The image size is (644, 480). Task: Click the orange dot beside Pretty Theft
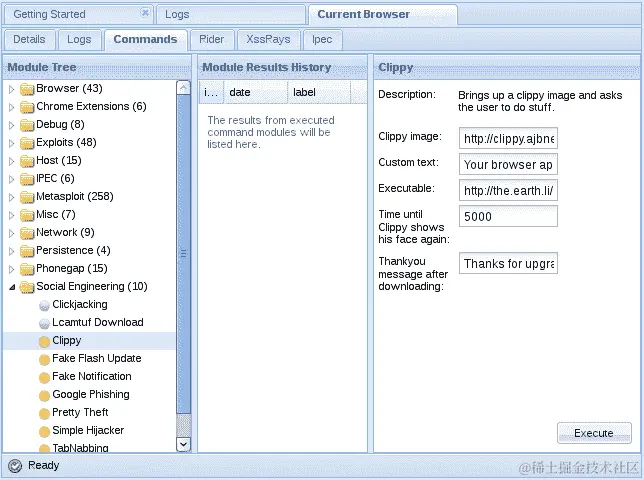coord(44,413)
